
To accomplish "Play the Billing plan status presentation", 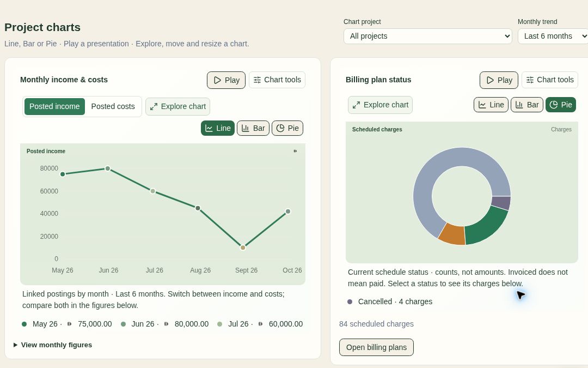I will click(x=499, y=80).
